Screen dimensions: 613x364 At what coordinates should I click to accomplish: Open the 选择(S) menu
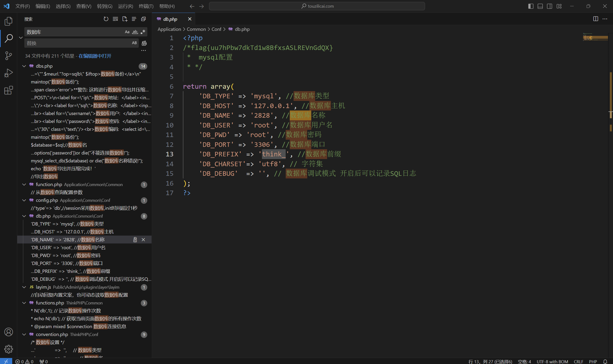[x=63, y=6]
